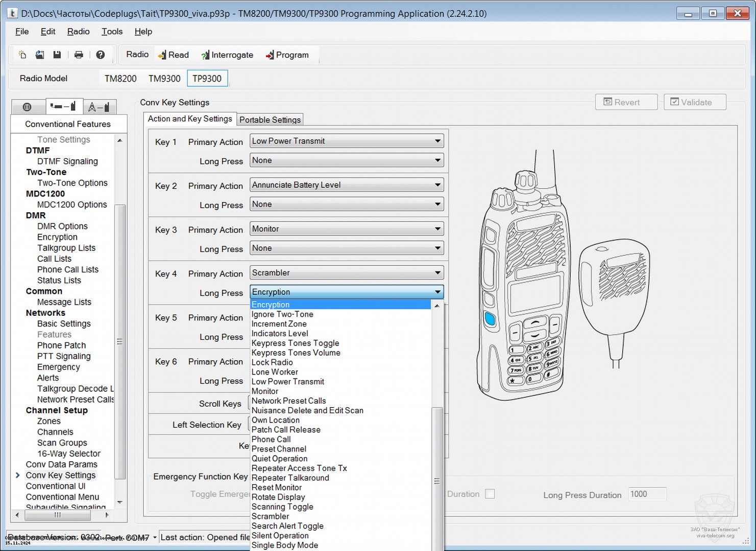The image size is (756, 551).
Task: Switch to the globe features tab
Action: tap(27, 107)
